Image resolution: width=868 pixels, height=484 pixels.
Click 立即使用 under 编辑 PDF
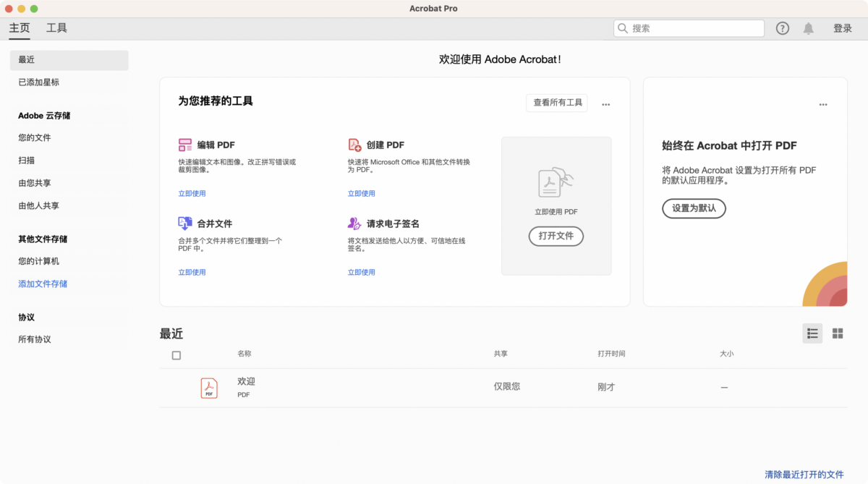[x=192, y=193]
